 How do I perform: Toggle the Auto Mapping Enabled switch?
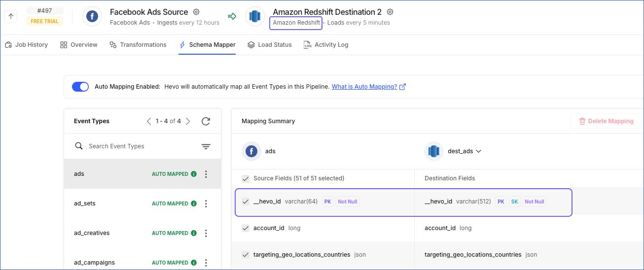pos(80,87)
